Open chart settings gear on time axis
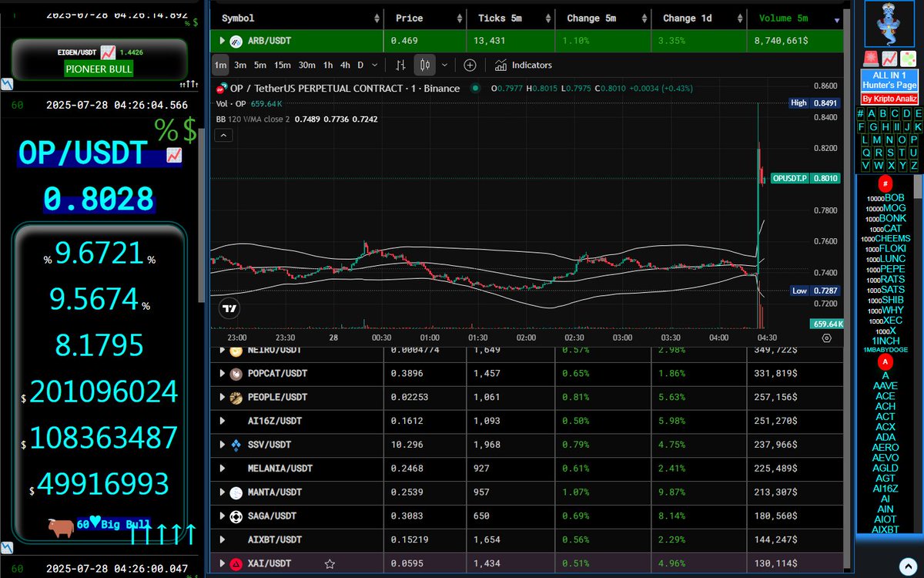This screenshot has width=924, height=578. tap(827, 338)
